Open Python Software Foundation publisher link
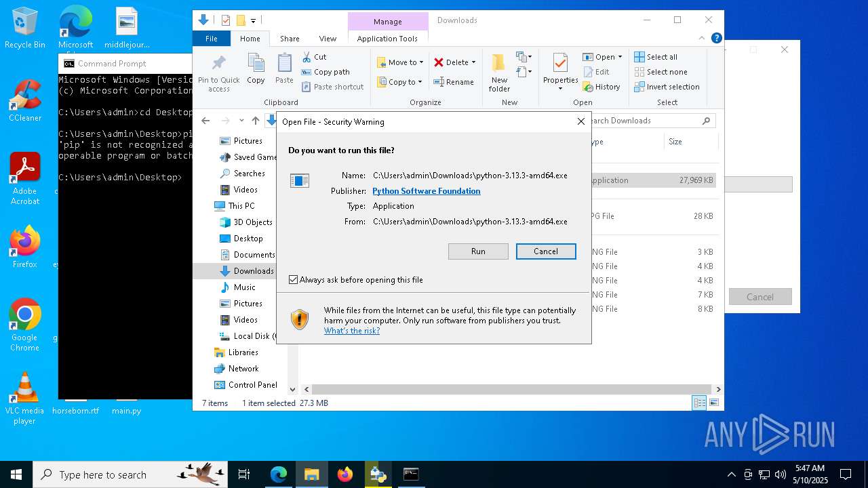This screenshot has width=868, height=488. (x=427, y=191)
